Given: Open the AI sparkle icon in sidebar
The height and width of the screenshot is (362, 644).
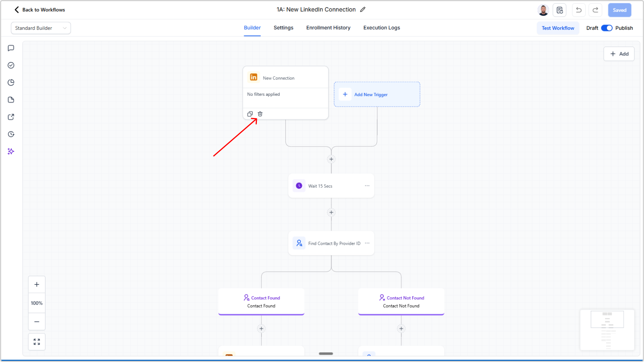Looking at the screenshot, I should tap(11, 151).
